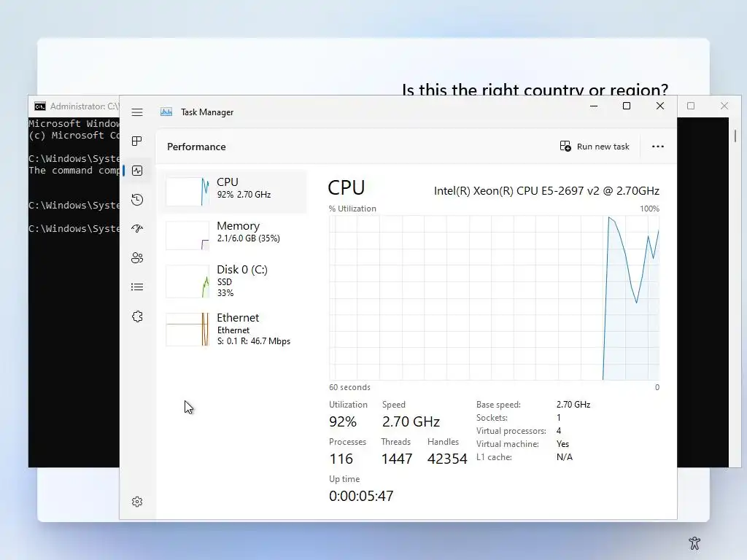This screenshot has height=560, width=747.
Task: Close the Task Manager window
Action: tap(659, 106)
